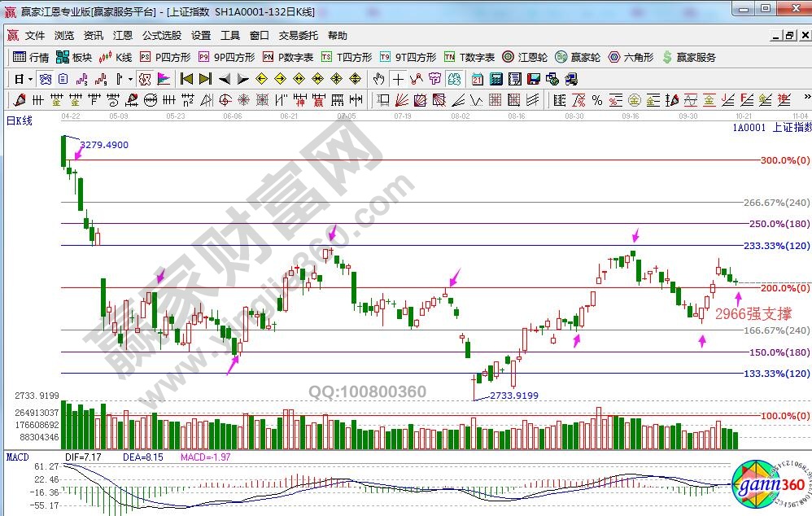The image size is (812, 516).
Task: Expand the toolbar overflow chevron at right
Action: click(804, 100)
